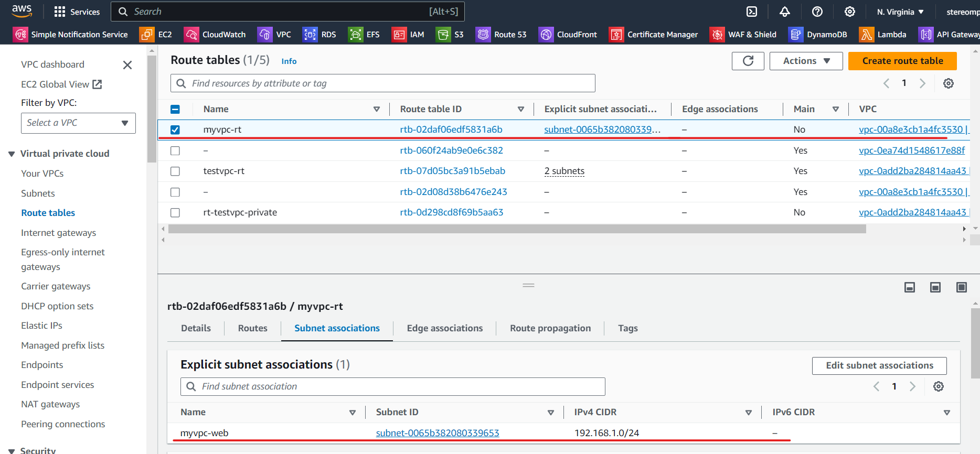Switch to the Details tab
Image resolution: width=980 pixels, height=454 pixels.
coord(196,328)
